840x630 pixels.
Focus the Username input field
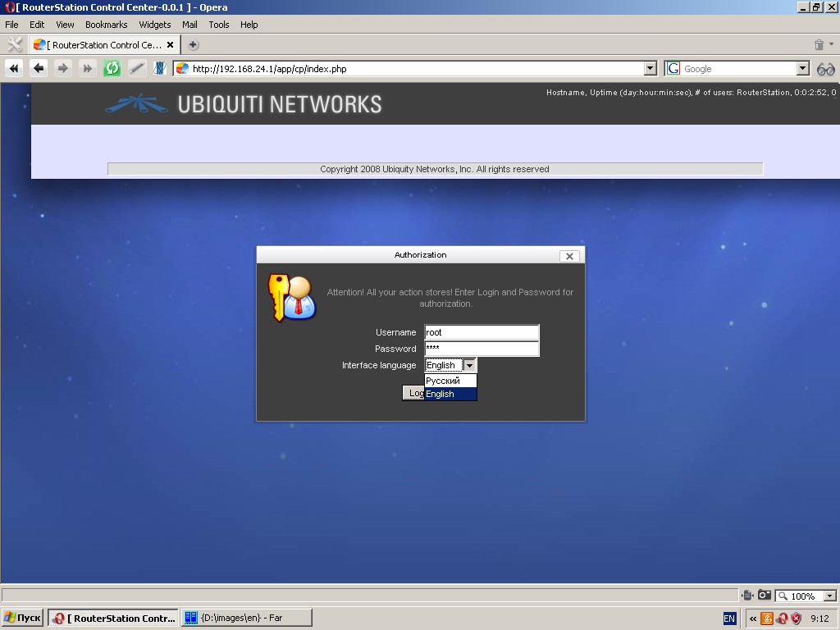pos(482,332)
